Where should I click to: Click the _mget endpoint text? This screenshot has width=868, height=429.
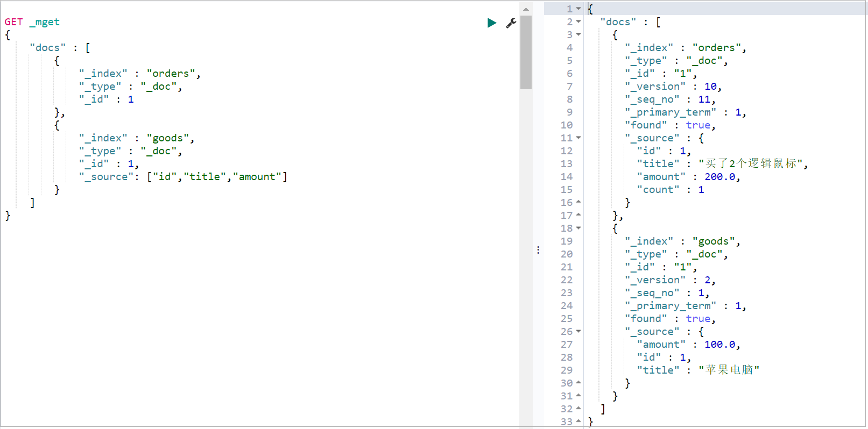coord(44,22)
